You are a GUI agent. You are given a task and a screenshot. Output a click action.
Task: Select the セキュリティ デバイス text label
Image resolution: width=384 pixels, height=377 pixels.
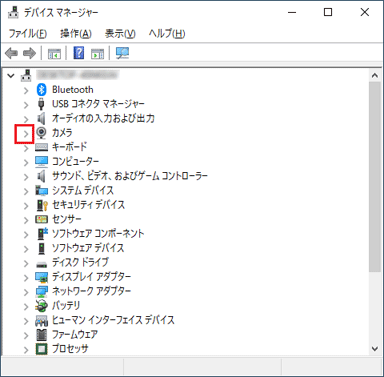(88, 205)
